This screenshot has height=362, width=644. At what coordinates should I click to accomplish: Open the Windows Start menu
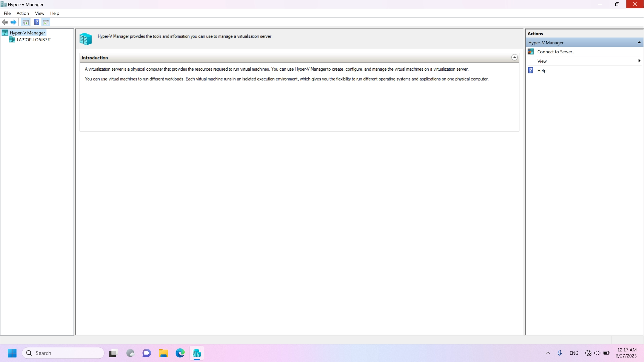coord(12,353)
